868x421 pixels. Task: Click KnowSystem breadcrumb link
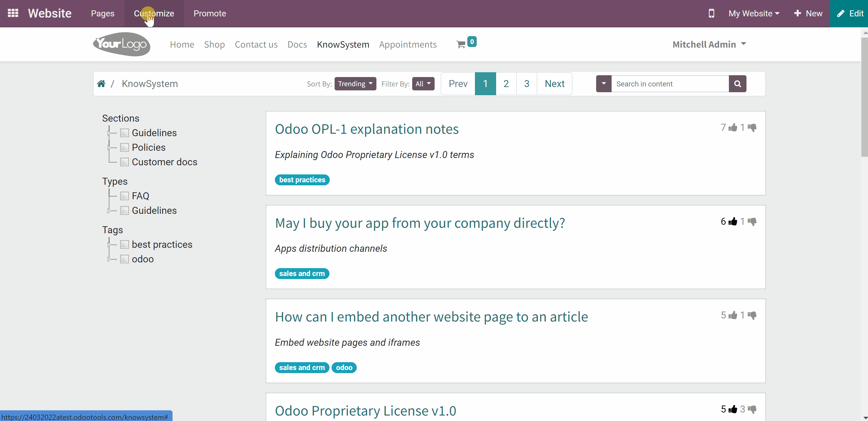[x=150, y=84]
